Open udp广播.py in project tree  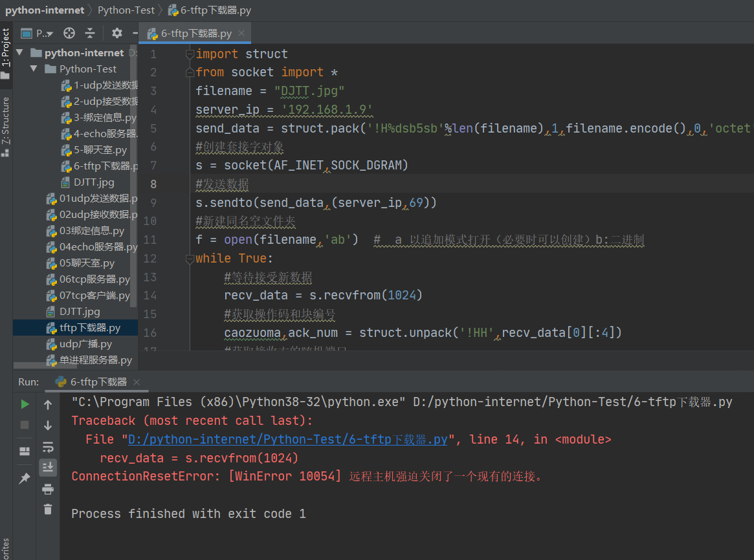click(80, 345)
